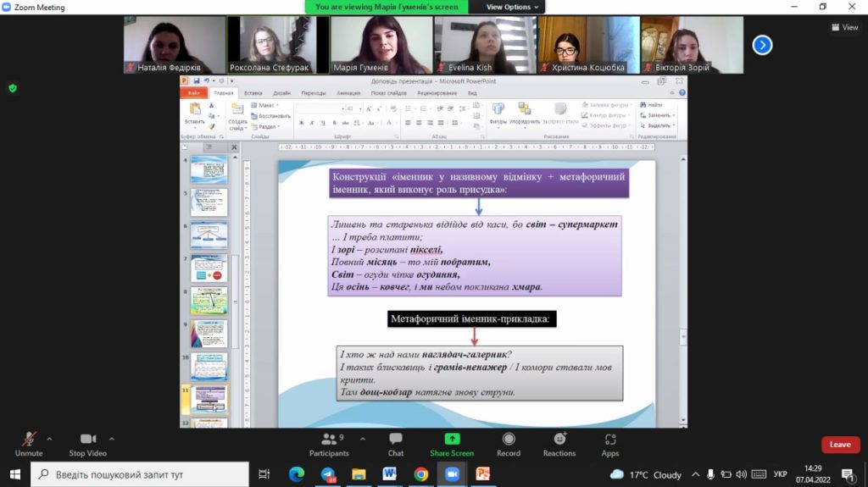Open the Reactions menu
868x487 pixels.
pos(559,445)
